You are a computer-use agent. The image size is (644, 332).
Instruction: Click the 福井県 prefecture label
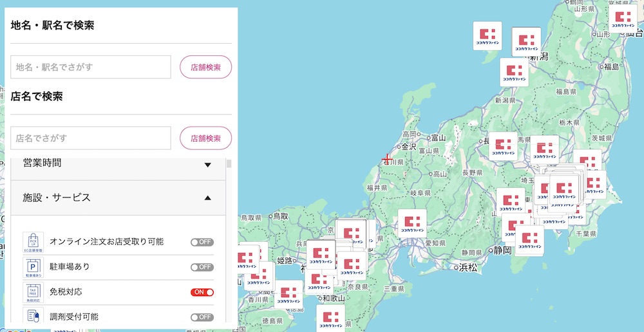point(377,188)
